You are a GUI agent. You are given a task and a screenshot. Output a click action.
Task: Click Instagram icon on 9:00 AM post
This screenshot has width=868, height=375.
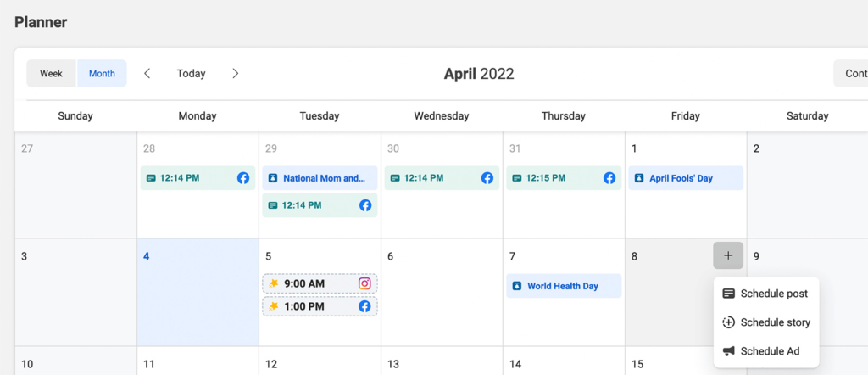[x=364, y=284]
